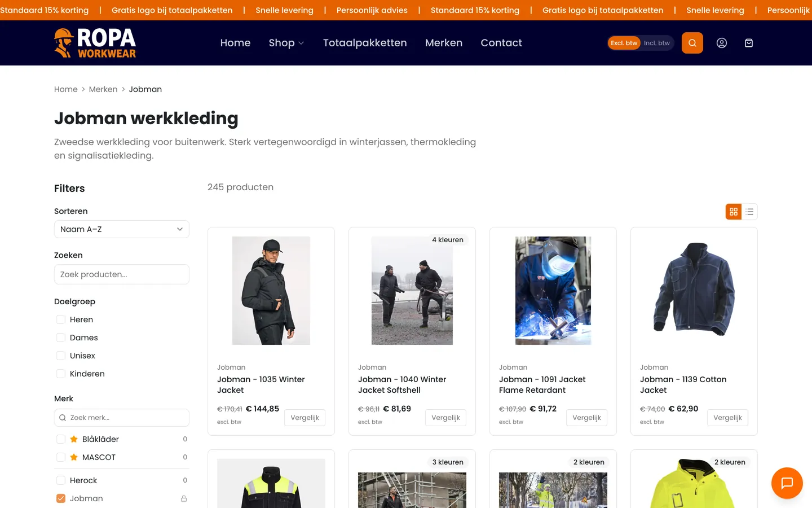Go to Home in the main navigation
Screen dimensions: 812x508
point(235,43)
